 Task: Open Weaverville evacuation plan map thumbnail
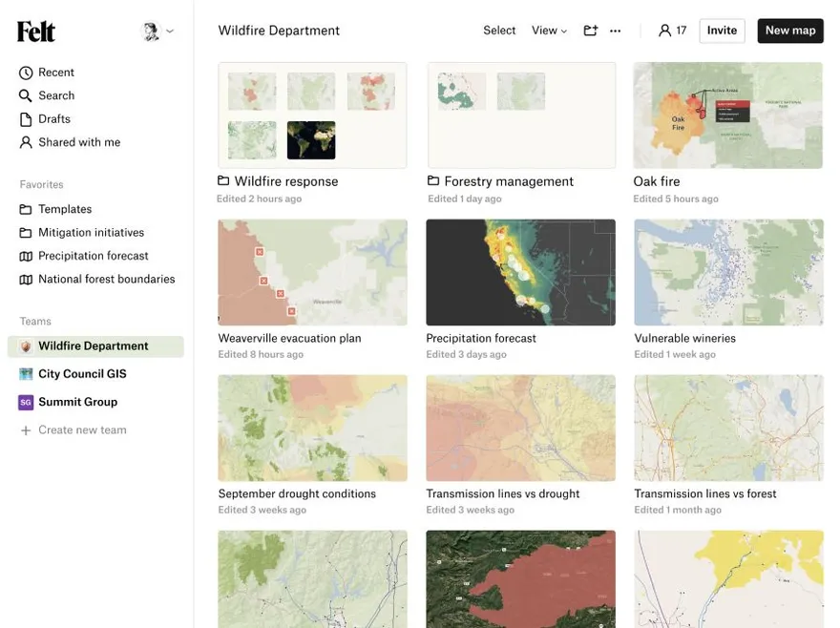point(312,272)
